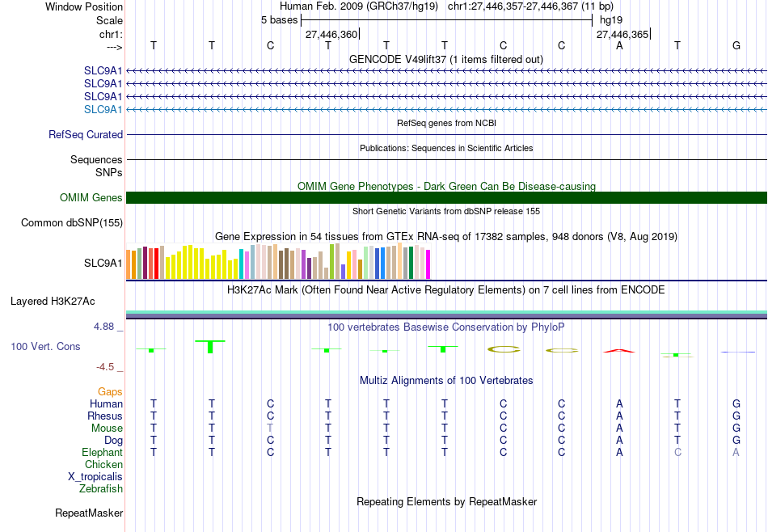The height and width of the screenshot is (532, 768).
Task: Click the 27,446,360 coordinate tick label
Action: [x=331, y=34]
